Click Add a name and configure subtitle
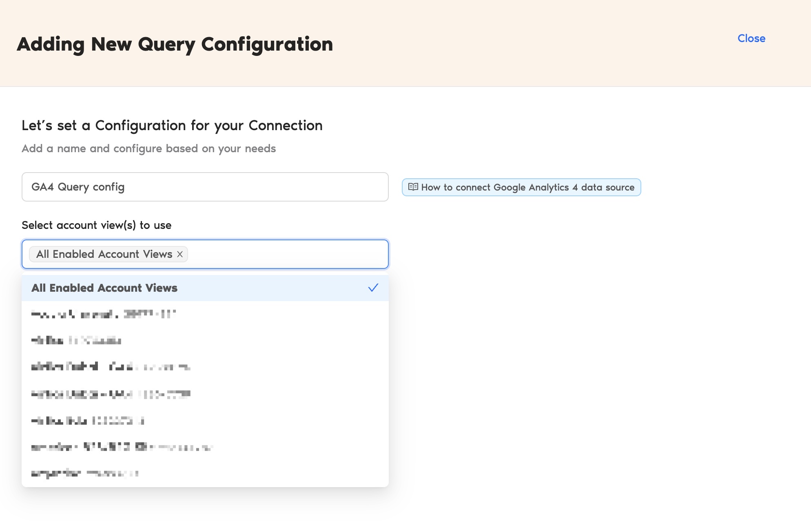The image size is (811, 532). (148, 149)
